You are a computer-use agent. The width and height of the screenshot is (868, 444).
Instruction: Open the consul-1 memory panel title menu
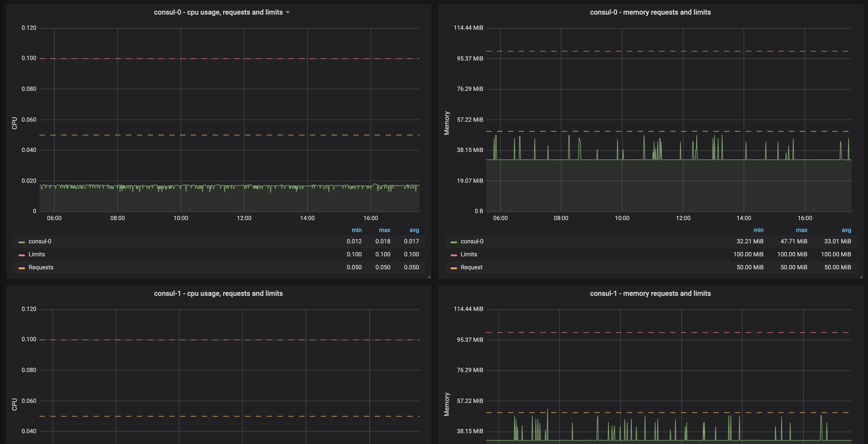click(650, 293)
